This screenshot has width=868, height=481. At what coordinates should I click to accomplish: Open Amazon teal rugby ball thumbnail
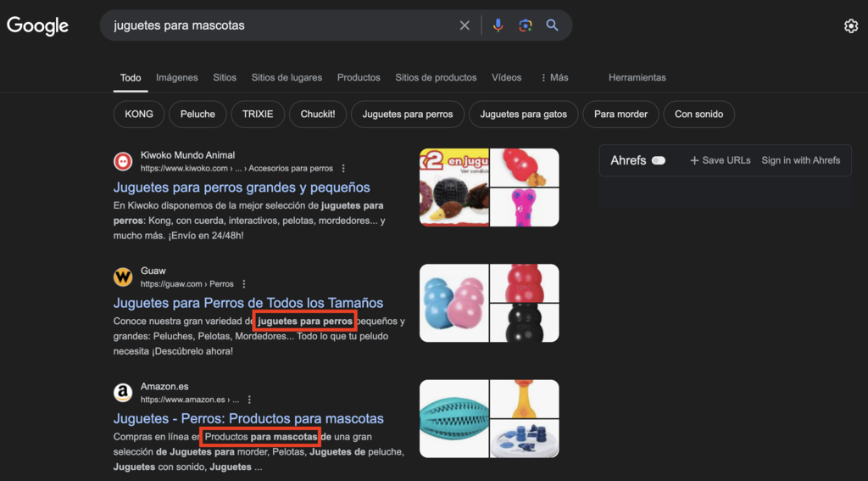[454, 418]
